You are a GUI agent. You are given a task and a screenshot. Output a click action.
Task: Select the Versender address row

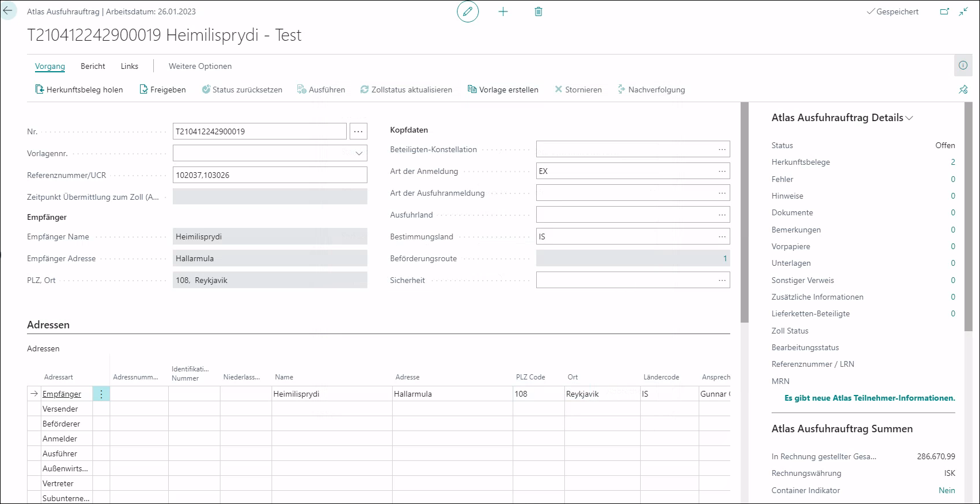(379, 409)
